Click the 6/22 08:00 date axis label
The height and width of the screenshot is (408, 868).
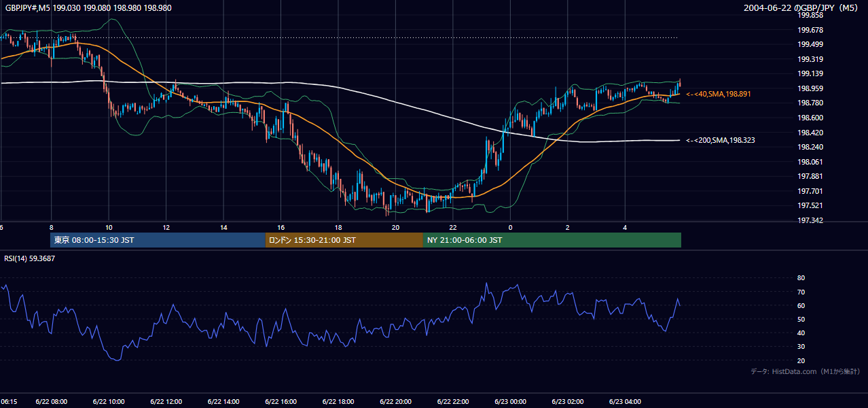pyautogui.click(x=51, y=402)
